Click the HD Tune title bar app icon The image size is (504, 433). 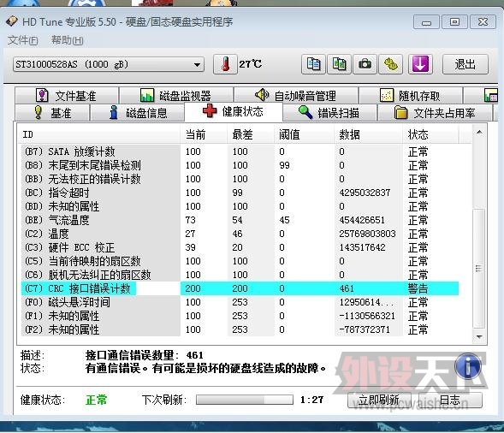click(12, 21)
